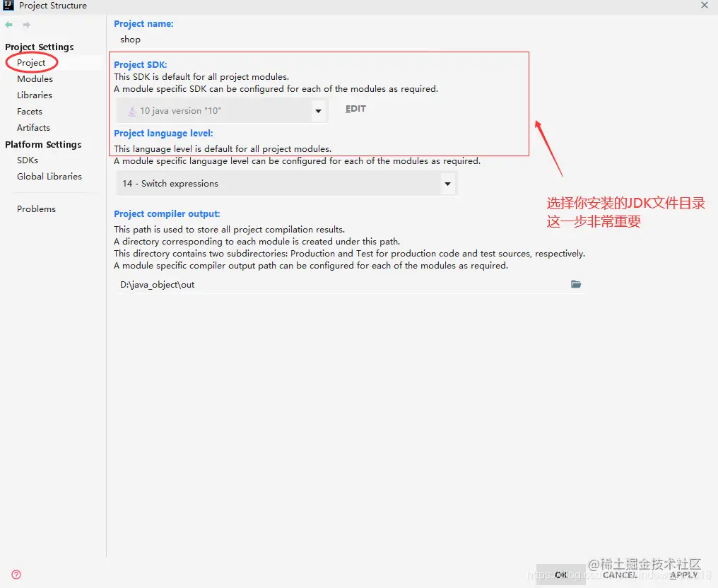Viewport: 718px width, 588px height.
Task: Click the 'Project compiler output:' heading
Action: click(167, 214)
